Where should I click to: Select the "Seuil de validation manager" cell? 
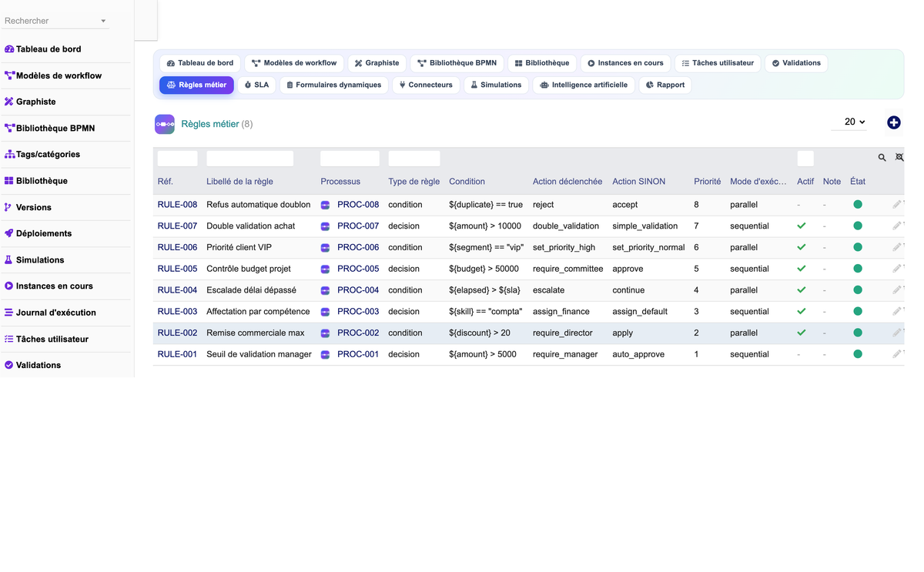click(259, 355)
